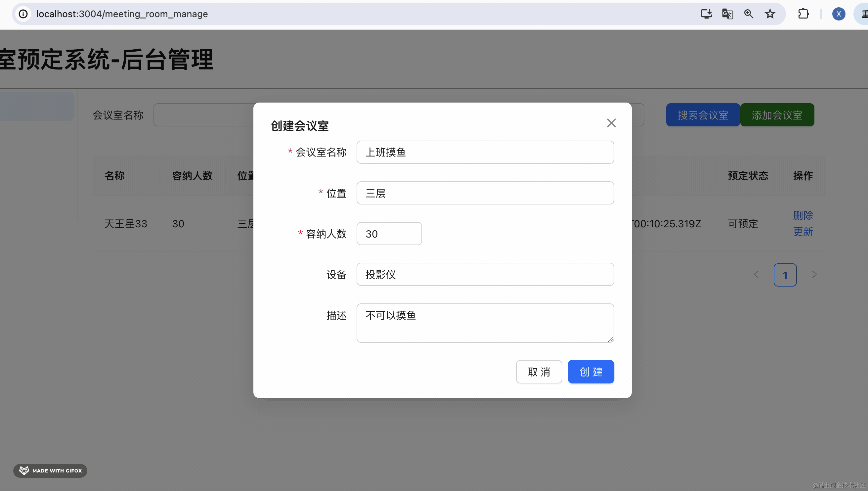Click the 会议室名称 field containing 上班摸鱼
Viewport: 868px width, 491px height.
(485, 152)
